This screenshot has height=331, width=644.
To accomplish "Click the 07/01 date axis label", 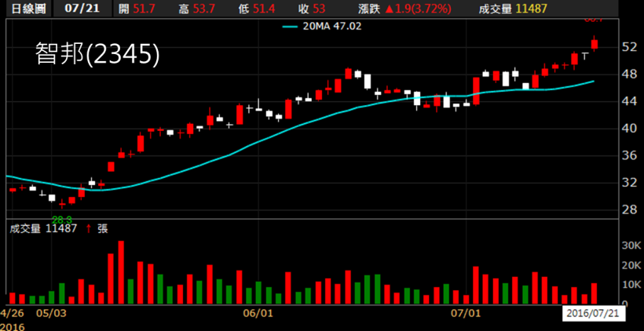I will (466, 315).
